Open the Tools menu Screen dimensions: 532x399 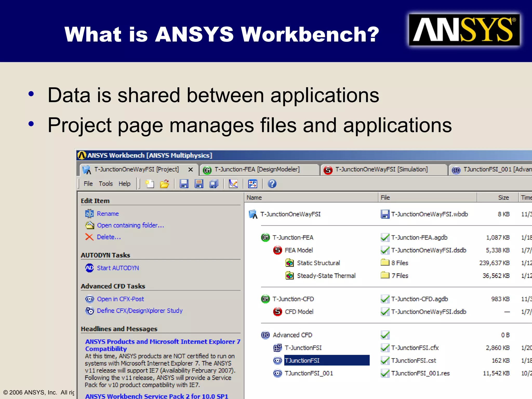106,184
